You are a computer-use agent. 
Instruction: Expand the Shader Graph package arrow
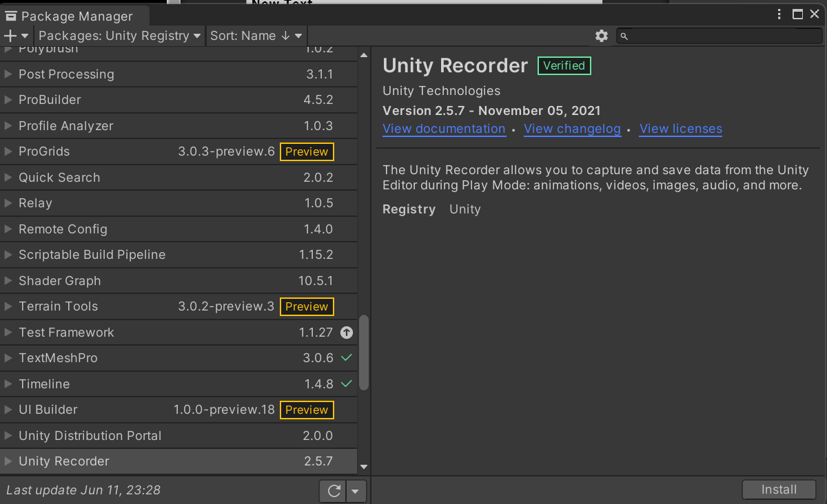8,281
